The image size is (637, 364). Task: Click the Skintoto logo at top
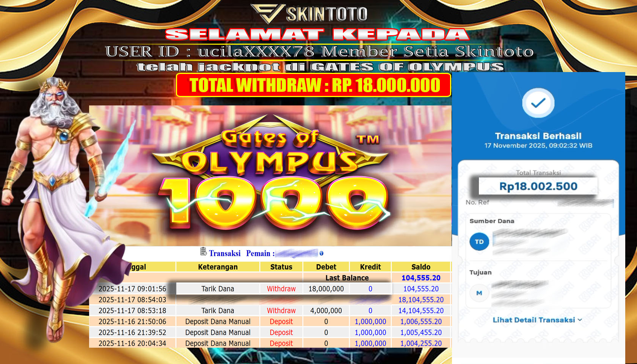click(x=309, y=14)
